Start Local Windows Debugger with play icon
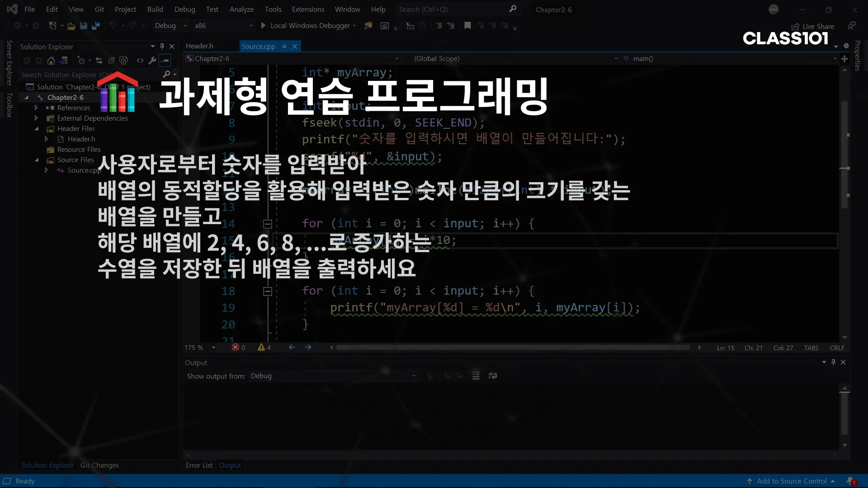Image resolution: width=868 pixels, height=488 pixels. [264, 26]
